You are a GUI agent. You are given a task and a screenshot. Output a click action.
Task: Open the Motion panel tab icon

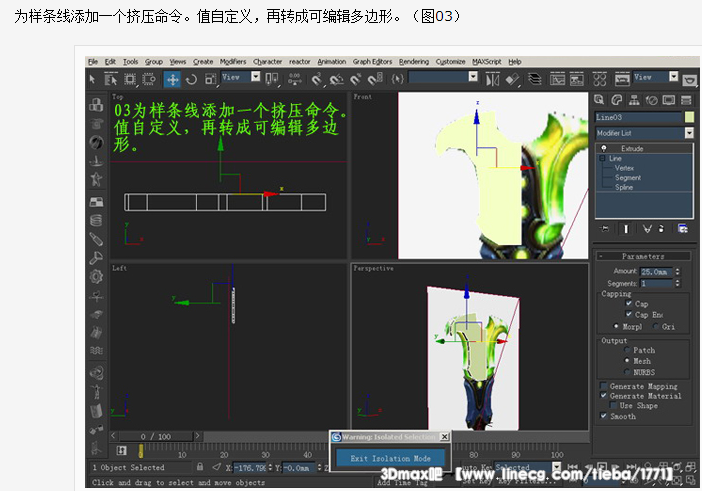651,100
